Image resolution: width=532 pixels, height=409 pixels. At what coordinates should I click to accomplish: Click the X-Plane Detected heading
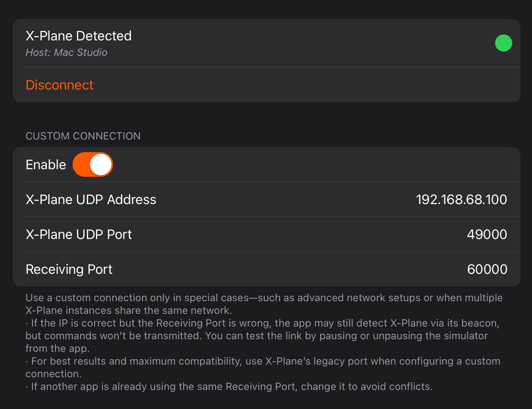coord(79,36)
